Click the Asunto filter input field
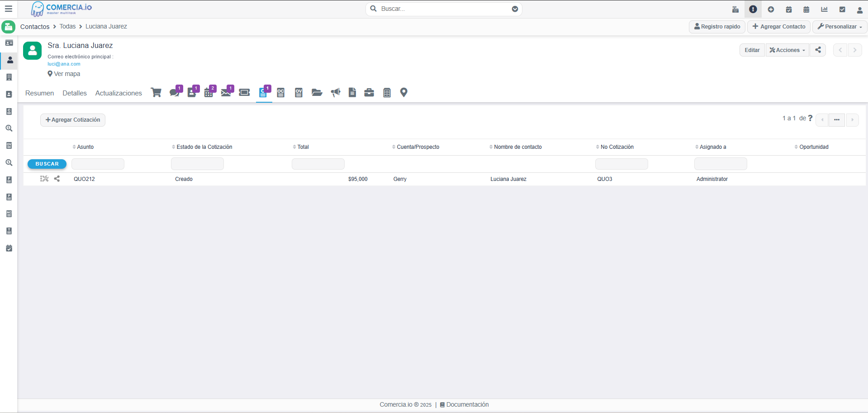The image size is (868, 413). [98, 164]
